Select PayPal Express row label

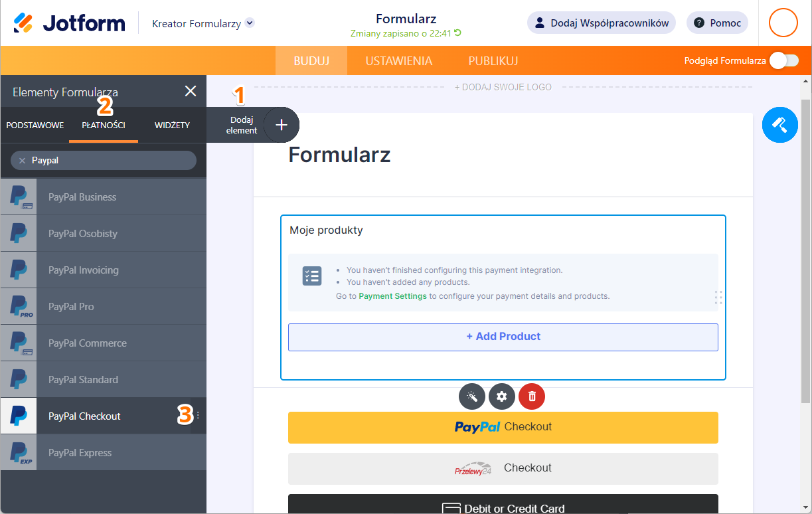[80, 453]
